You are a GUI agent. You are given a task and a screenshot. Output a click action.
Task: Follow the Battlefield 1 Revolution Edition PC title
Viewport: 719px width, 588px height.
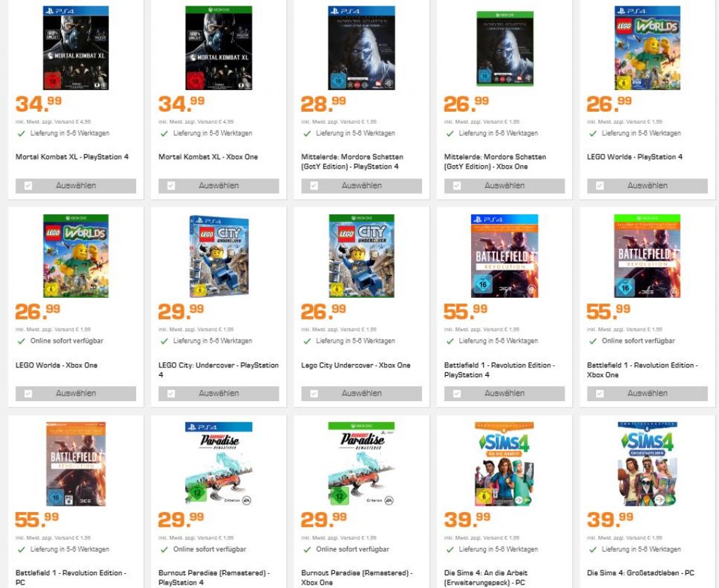(70, 577)
